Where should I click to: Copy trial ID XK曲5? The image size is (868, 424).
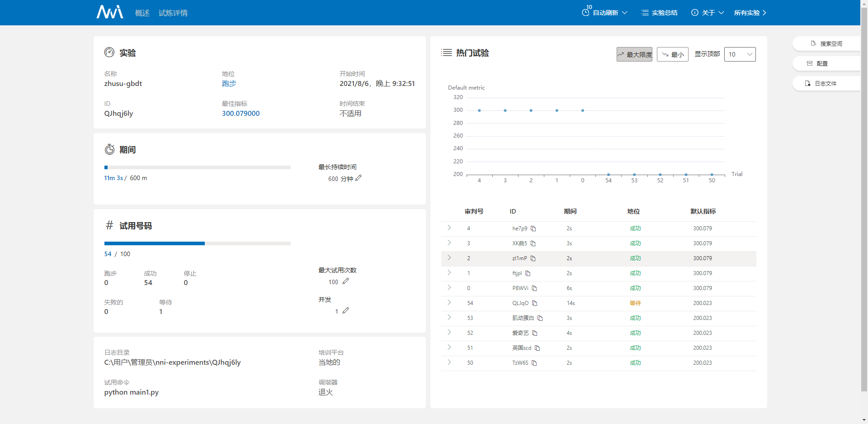click(533, 243)
